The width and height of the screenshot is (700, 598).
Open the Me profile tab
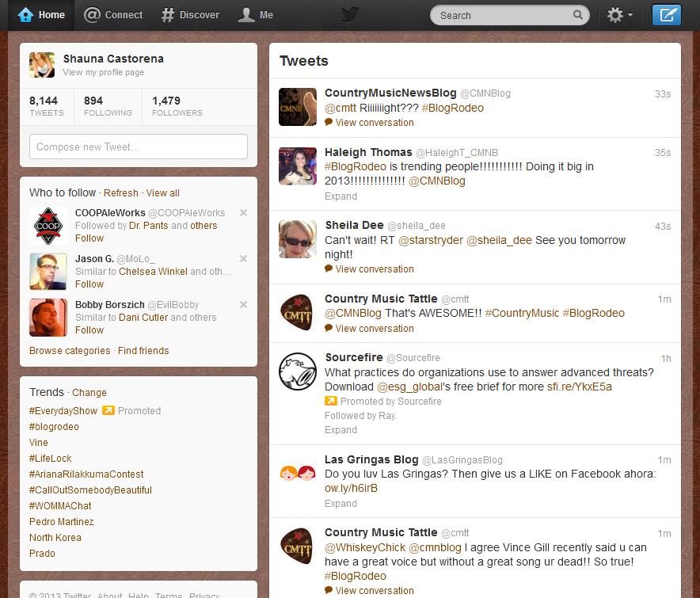256,15
